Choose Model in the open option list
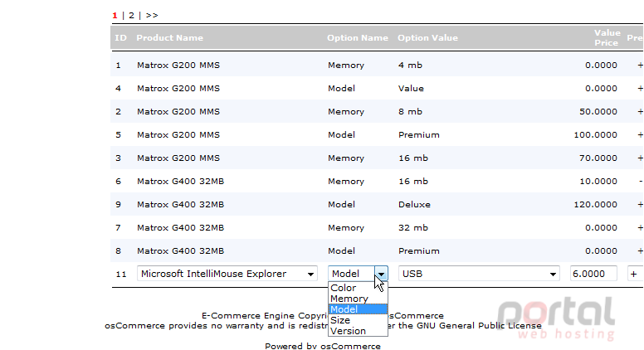Screen dimensions: 644x350 pos(358,309)
